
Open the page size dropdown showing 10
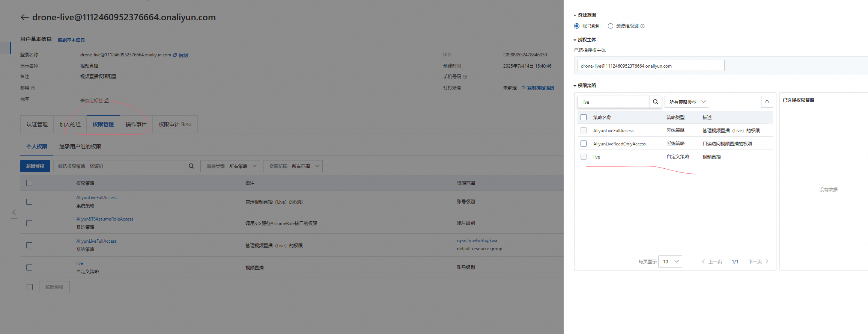click(x=670, y=261)
